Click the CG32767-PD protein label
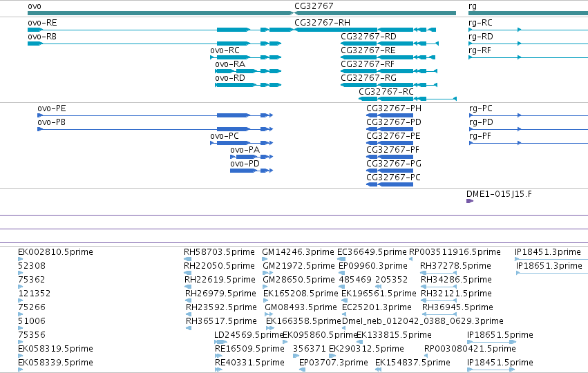This screenshot has height=373, width=588. pyautogui.click(x=394, y=122)
